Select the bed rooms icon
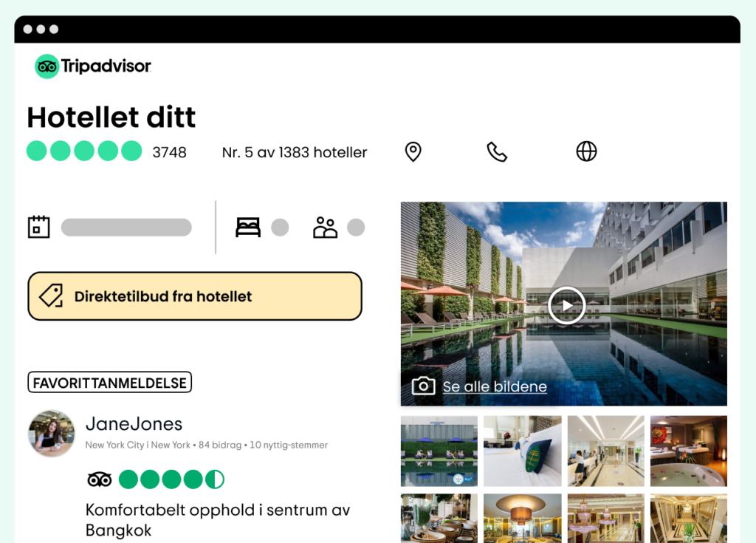The image size is (756, 543). tap(248, 228)
